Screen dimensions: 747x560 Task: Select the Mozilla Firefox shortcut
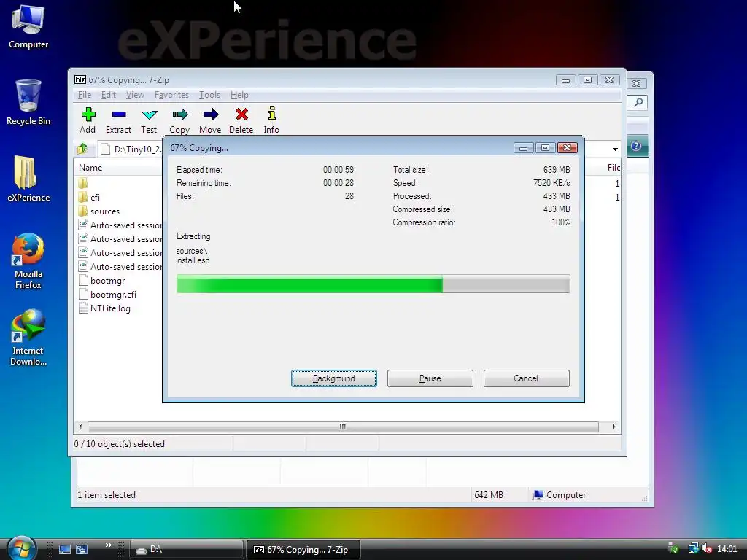28,261
